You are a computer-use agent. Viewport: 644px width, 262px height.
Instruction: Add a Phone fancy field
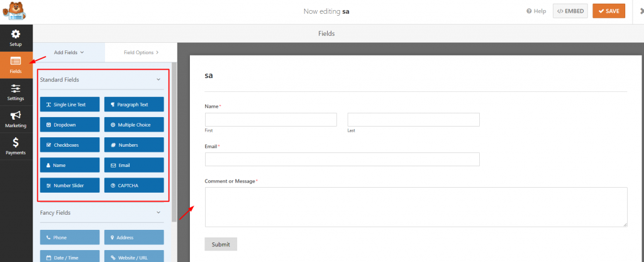70,237
